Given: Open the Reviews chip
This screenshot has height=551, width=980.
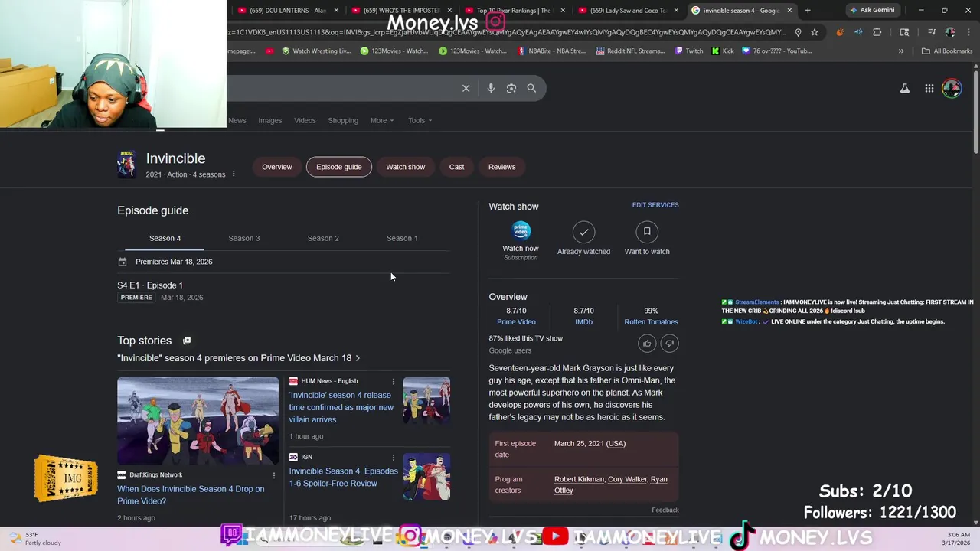Looking at the screenshot, I should point(502,167).
